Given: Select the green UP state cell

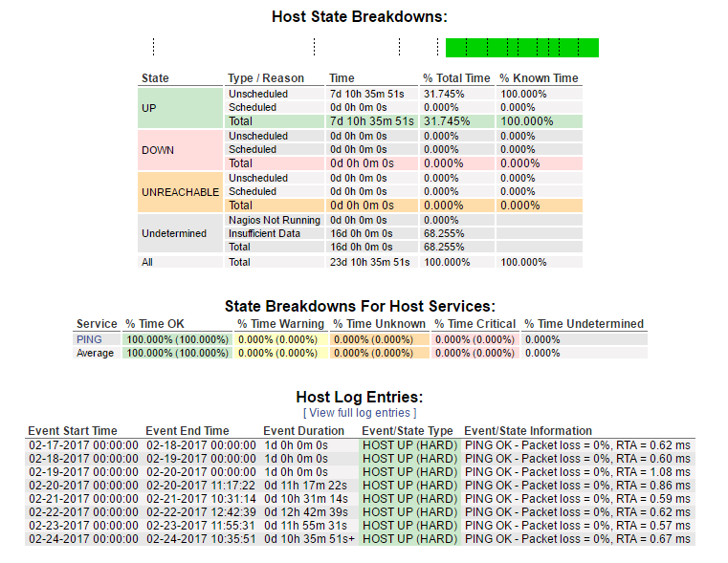Looking at the screenshot, I should pos(181,108).
